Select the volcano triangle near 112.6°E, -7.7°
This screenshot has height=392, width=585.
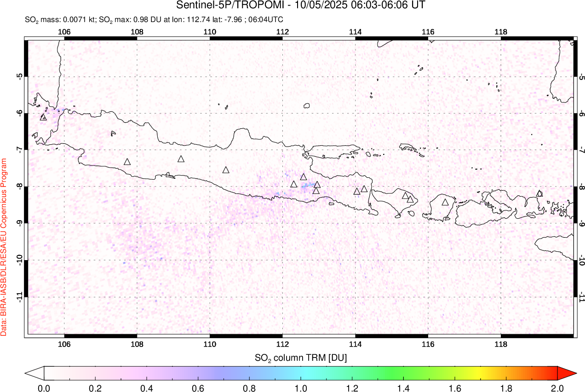pos(304,177)
